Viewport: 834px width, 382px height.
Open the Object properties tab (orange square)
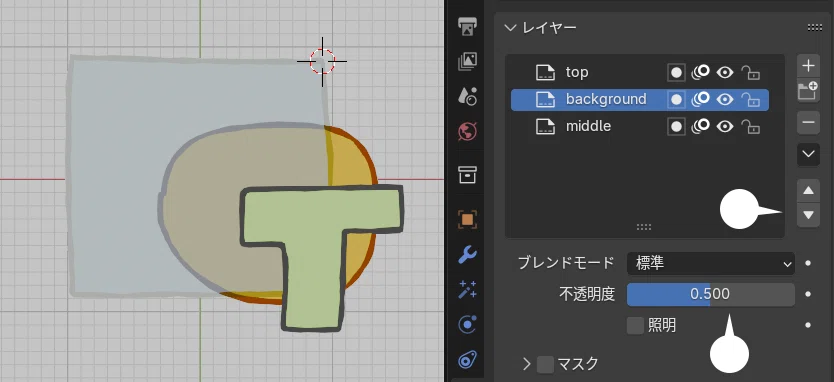point(468,219)
